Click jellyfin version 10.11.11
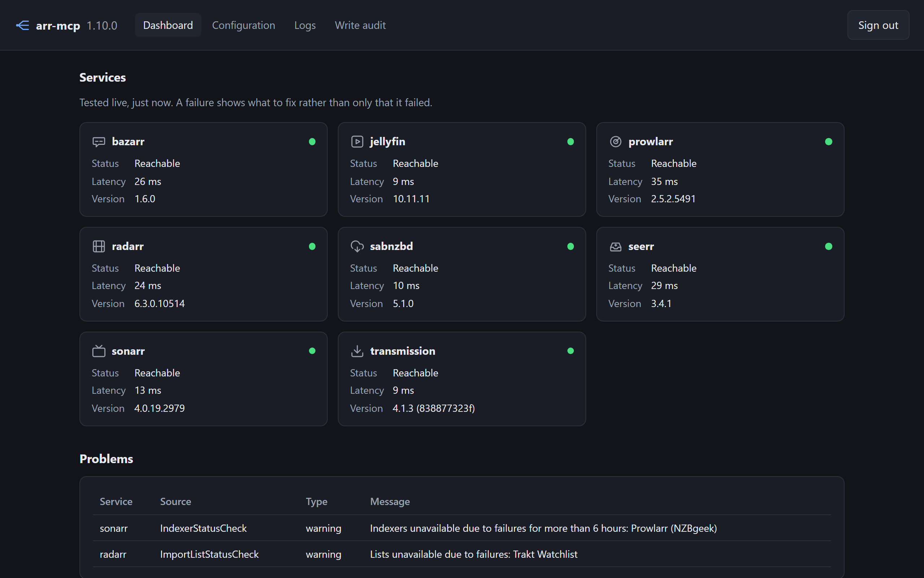The image size is (924, 578). coord(411,199)
